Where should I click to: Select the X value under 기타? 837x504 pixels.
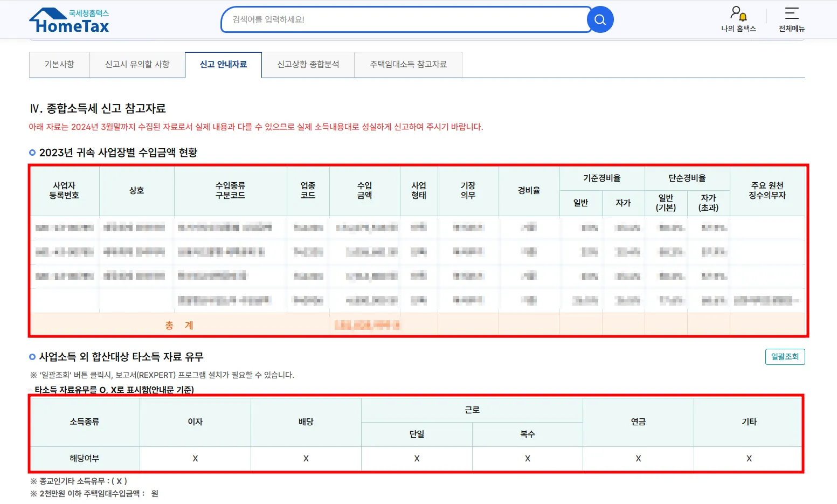[x=749, y=459]
